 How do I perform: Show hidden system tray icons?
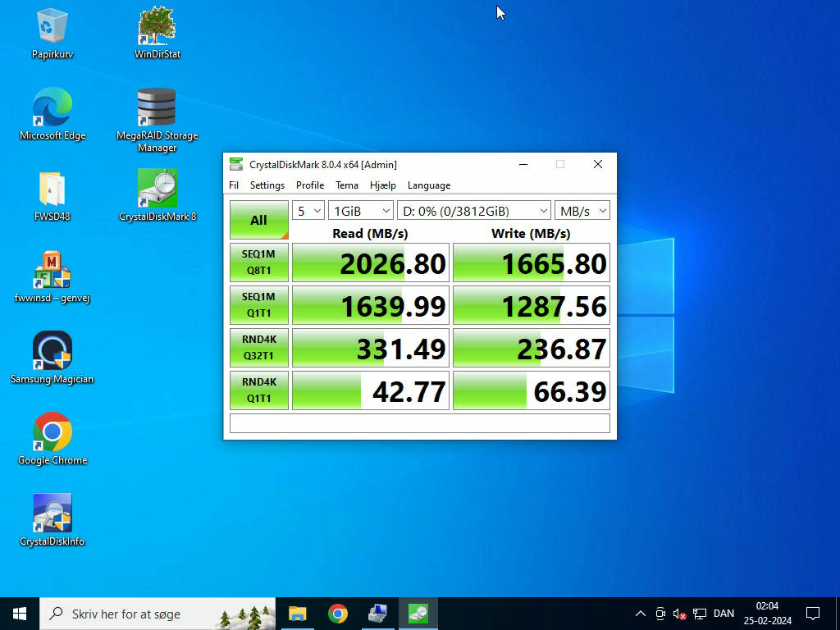click(640, 614)
